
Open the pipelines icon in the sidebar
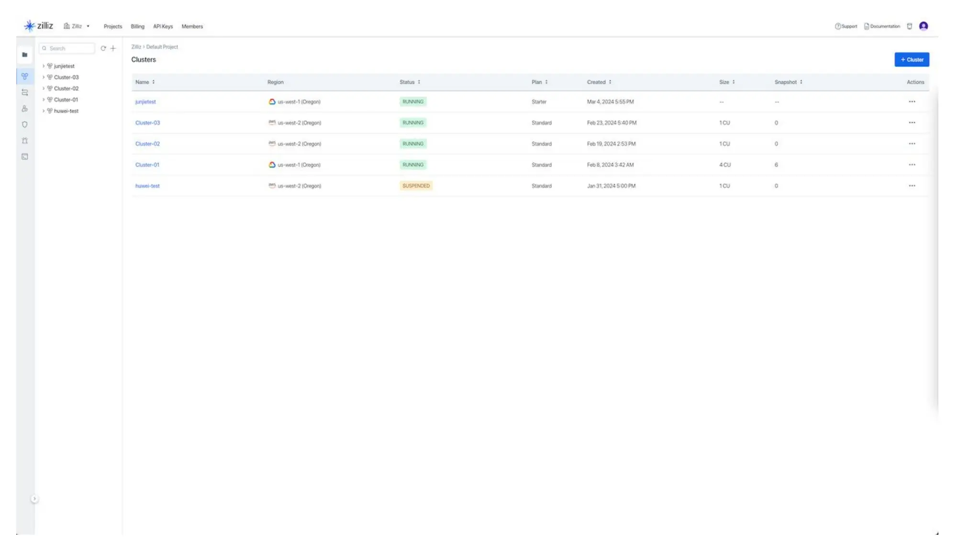point(24,93)
